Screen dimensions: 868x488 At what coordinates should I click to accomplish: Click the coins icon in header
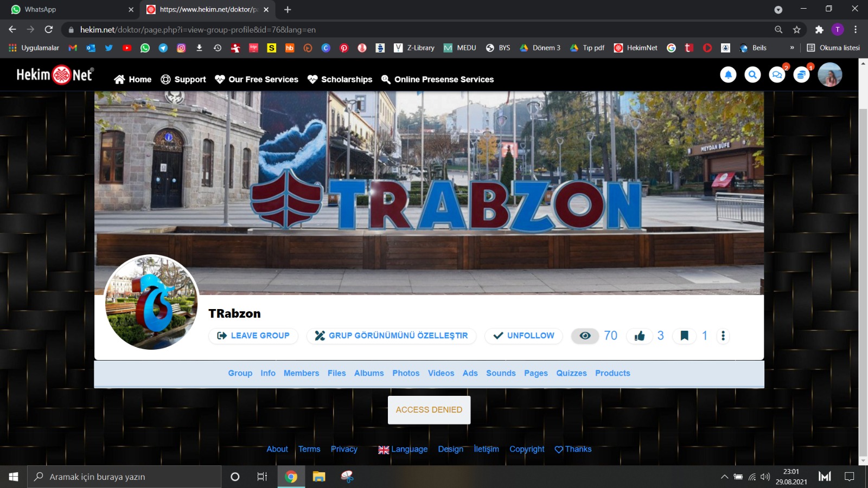pos(801,75)
